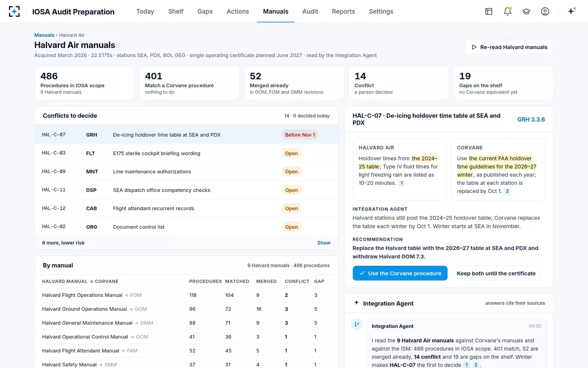The image size is (588, 368).
Task: Select the Halvard General Maintenance Manual row
Action: click(x=186, y=323)
